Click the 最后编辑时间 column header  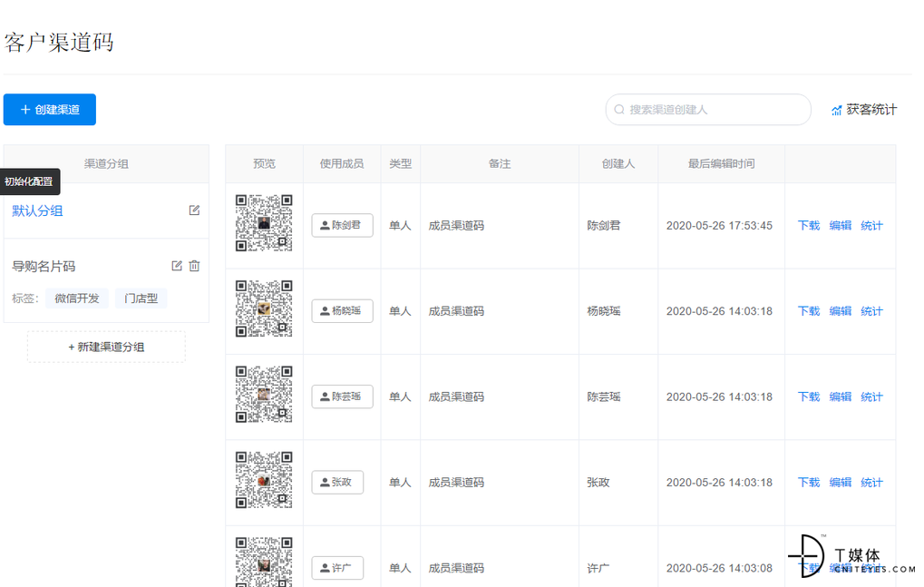click(x=721, y=164)
